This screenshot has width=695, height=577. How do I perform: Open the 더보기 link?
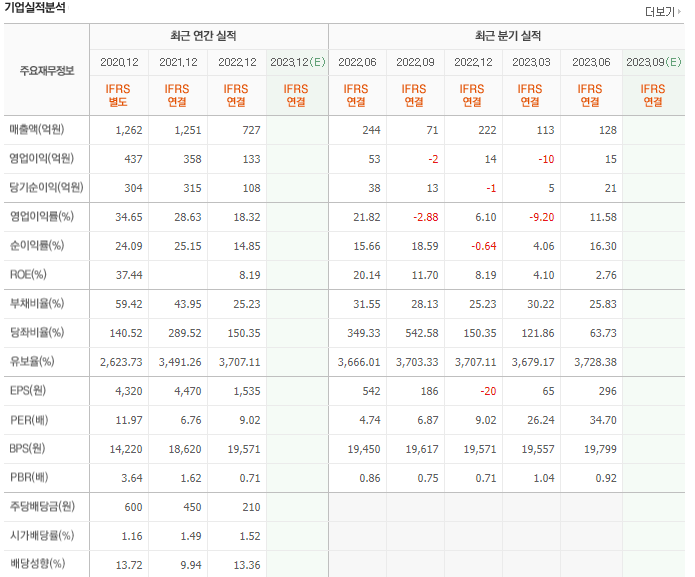[663, 12]
